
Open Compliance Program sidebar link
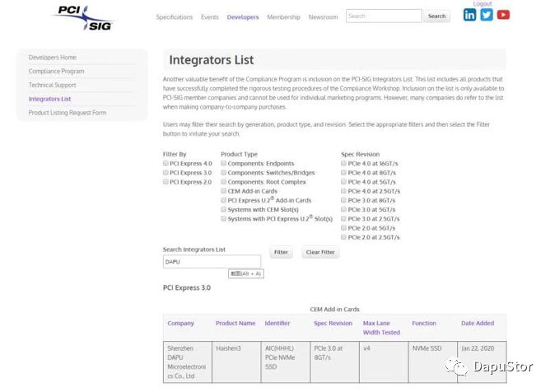point(56,71)
